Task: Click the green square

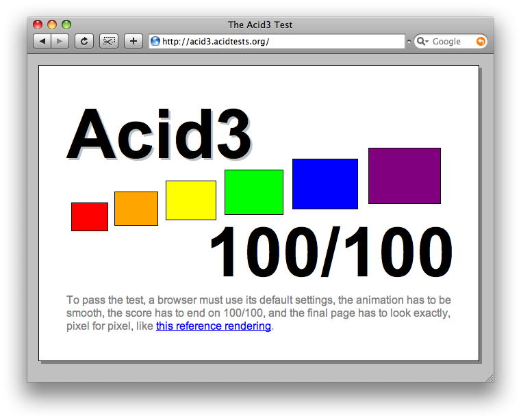Action: click(x=254, y=192)
